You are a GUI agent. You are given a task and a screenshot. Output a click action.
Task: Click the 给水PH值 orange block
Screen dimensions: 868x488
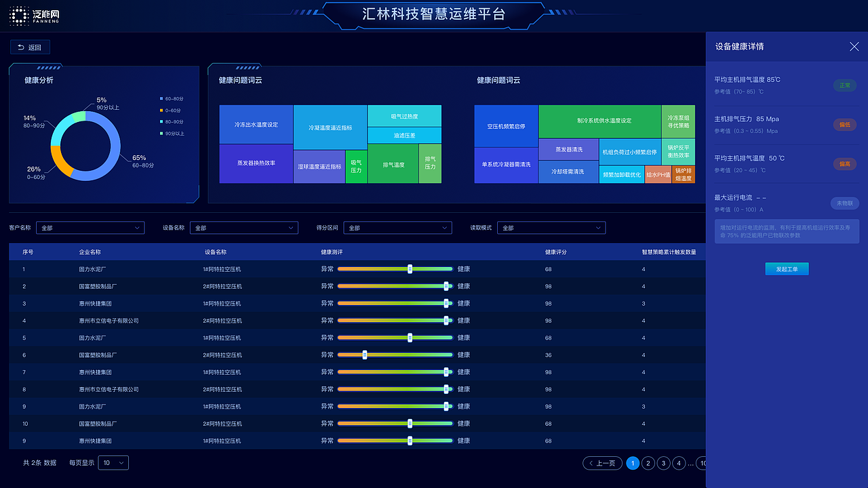pos(658,174)
